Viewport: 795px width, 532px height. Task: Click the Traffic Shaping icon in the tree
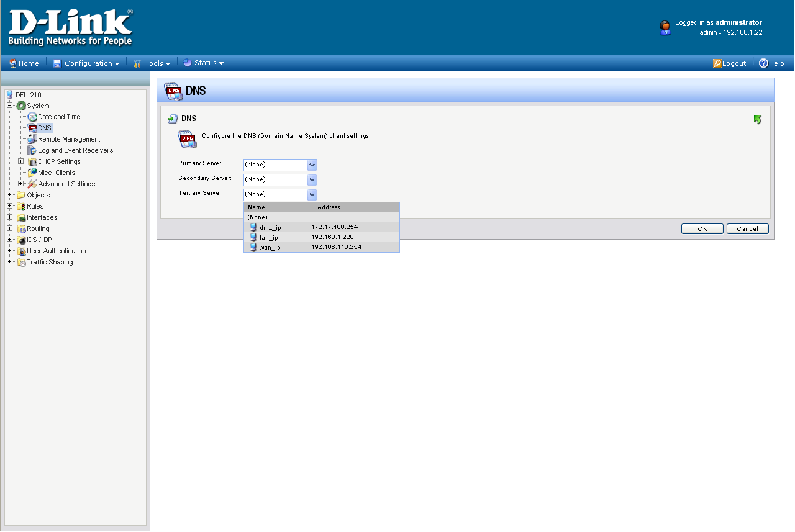[21, 262]
